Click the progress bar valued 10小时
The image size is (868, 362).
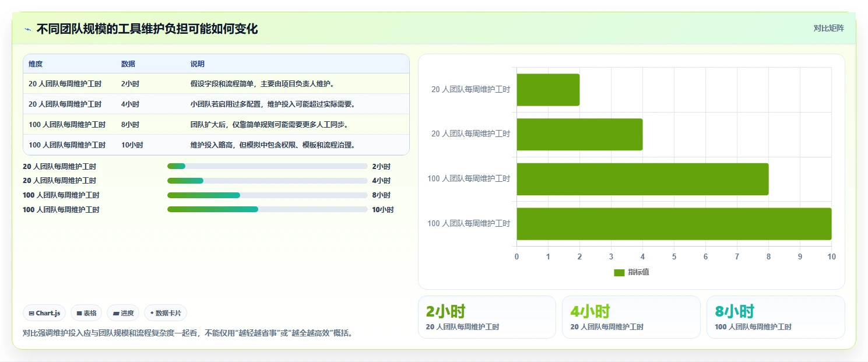coord(268,209)
